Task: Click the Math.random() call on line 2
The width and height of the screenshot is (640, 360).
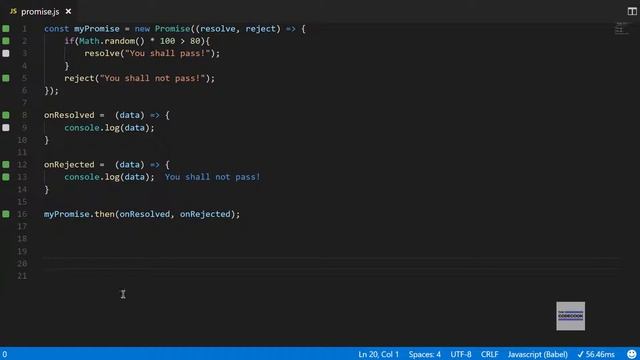Action: click(x=112, y=41)
